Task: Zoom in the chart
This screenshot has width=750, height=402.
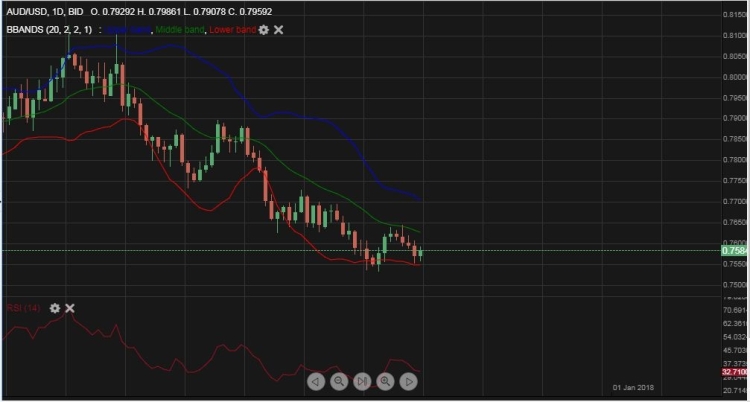Action: point(385,381)
